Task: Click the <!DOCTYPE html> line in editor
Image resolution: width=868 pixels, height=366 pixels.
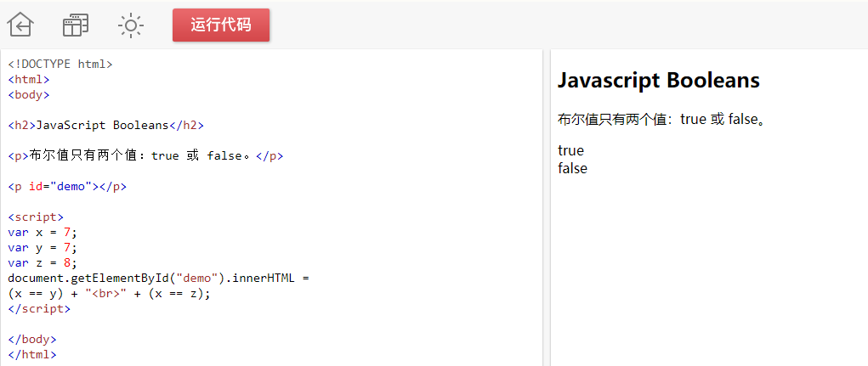Action: coord(60,65)
